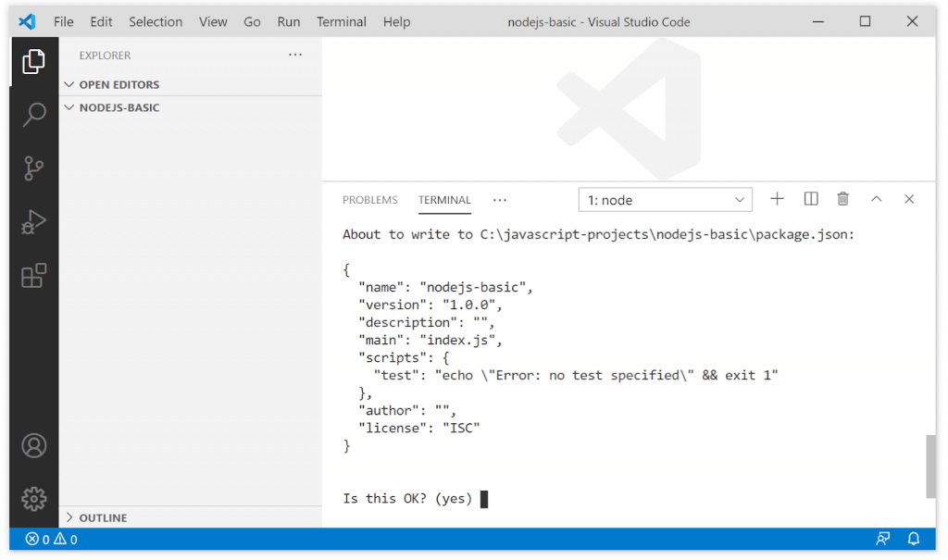Screen dimensions: 948x560
Task: Kill terminal with trash icon
Action: point(843,199)
